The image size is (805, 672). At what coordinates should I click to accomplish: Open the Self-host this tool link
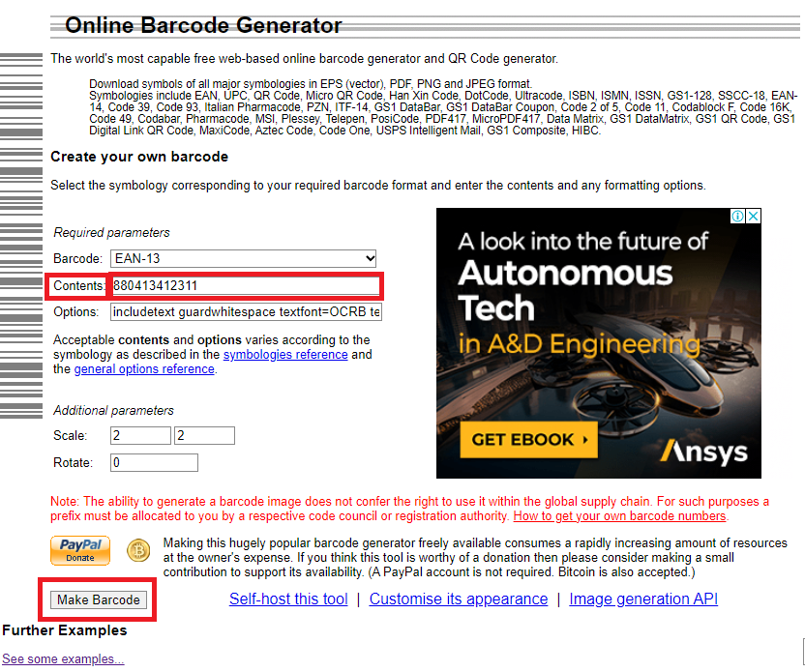[288, 599]
